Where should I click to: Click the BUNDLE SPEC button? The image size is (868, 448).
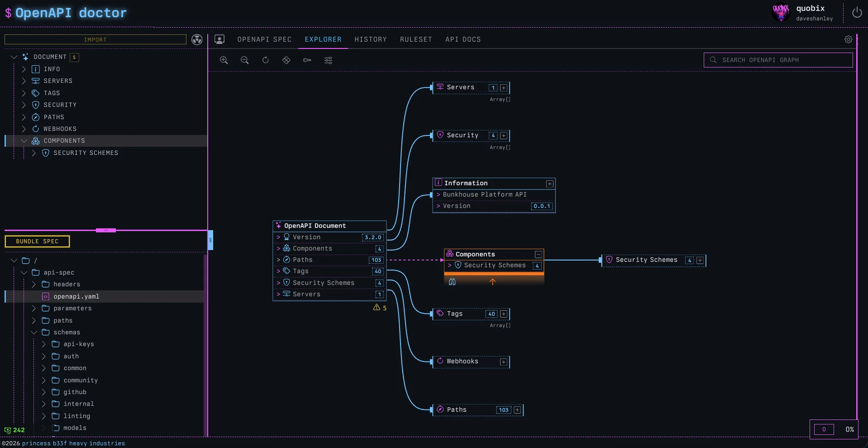point(37,241)
